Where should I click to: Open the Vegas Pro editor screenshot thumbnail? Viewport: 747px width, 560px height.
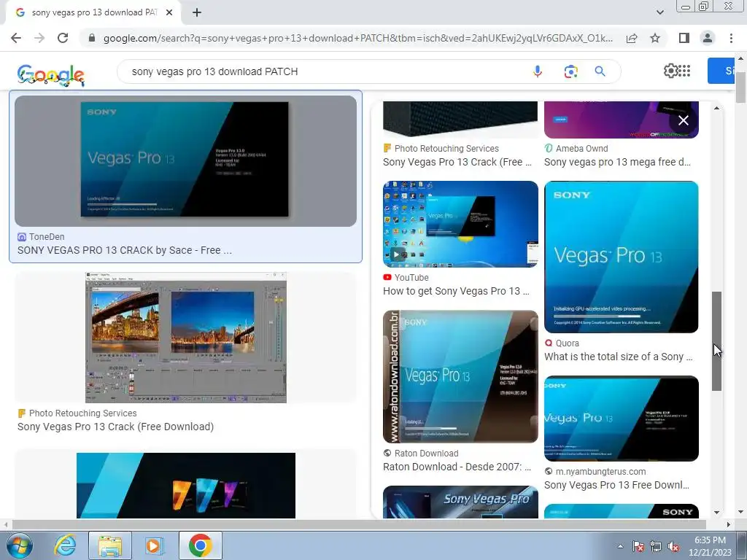[186, 338]
